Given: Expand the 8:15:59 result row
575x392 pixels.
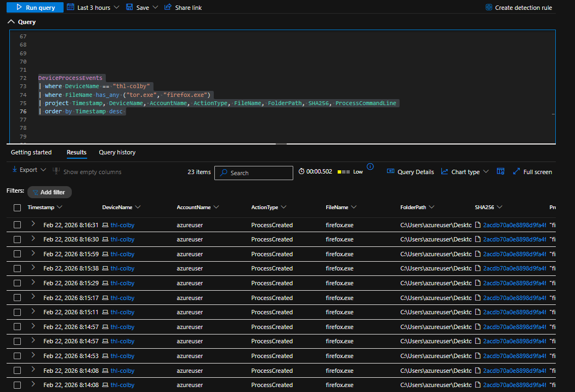Looking at the screenshot, I should 33,254.
